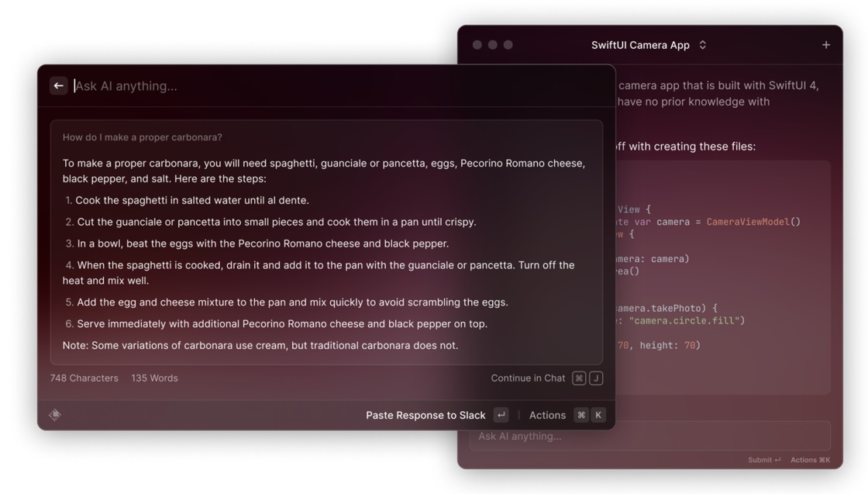Open Actions ⌘K in the chat window footer
868x494 pixels.
pyautogui.click(x=810, y=460)
